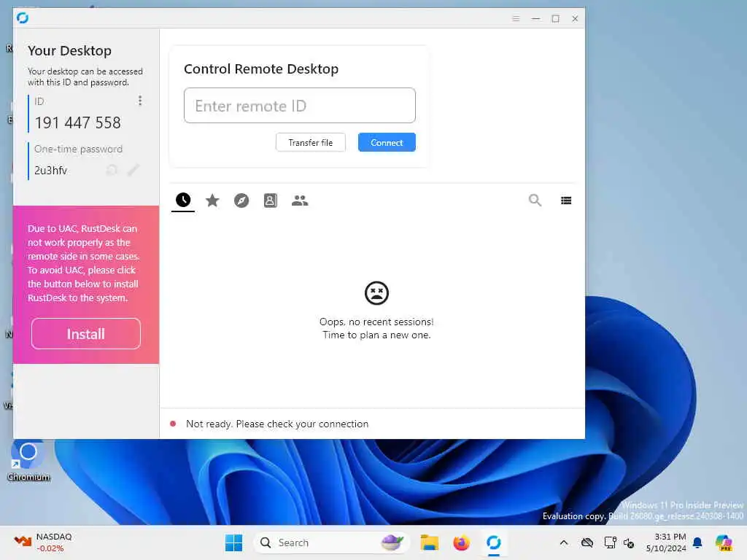Click the taskbar Search box
The height and width of the screenshot is (560, 747).
(x=332, y=542)
